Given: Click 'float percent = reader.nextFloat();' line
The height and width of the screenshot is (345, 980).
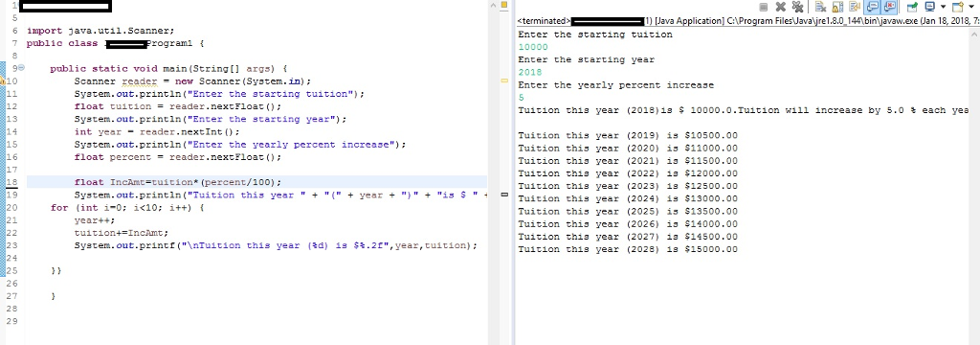Looking at the screenshot, I should click(177, 157).
